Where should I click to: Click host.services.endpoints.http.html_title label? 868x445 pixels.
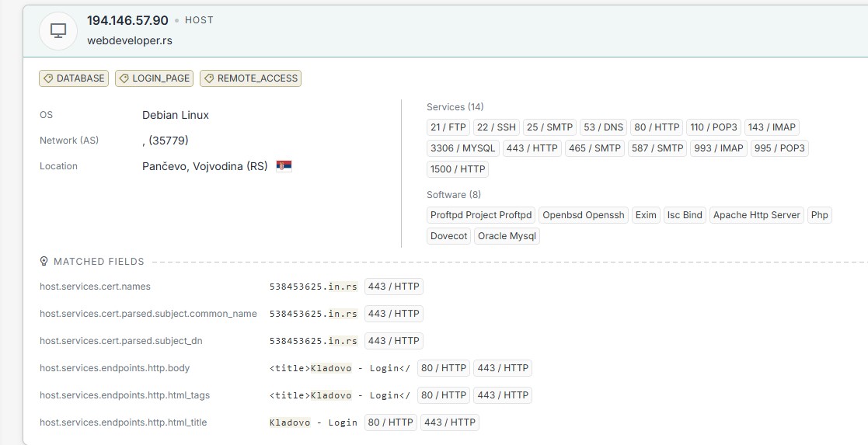pyautogui.click(x=124, y=422)
